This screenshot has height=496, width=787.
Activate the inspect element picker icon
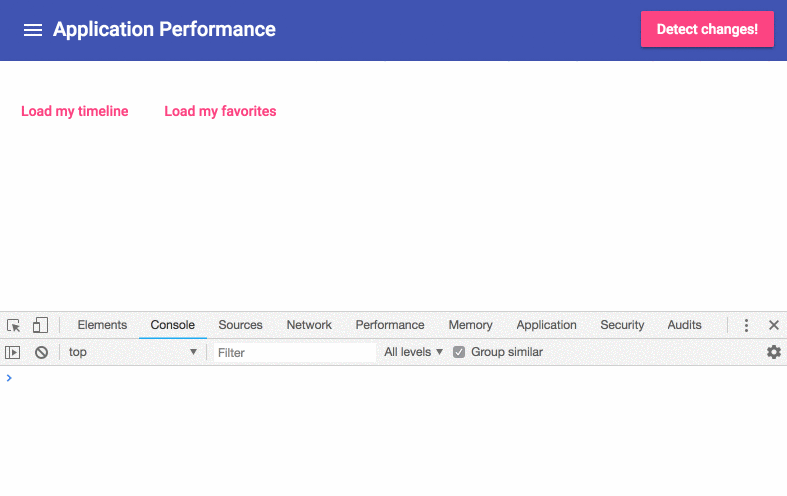point(14,325)
